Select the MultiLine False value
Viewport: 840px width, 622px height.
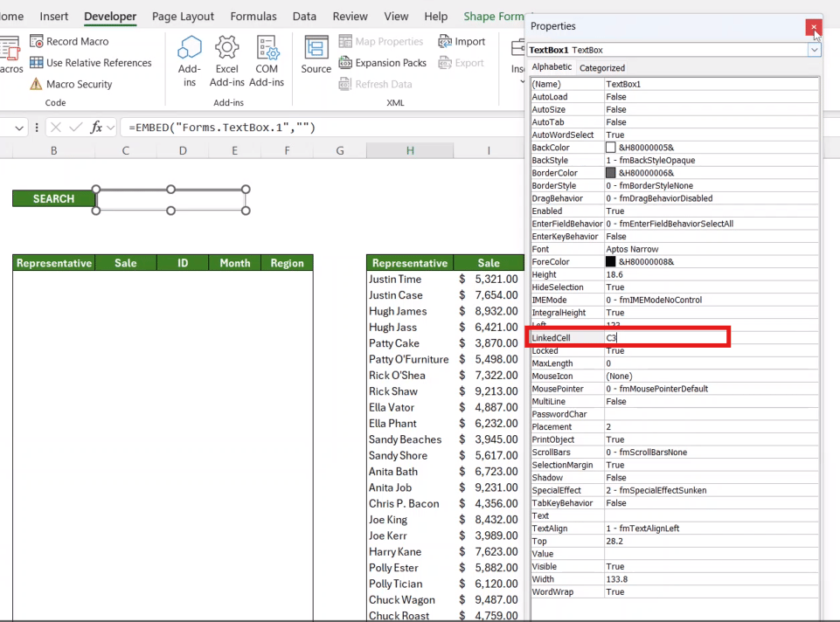click(616, 402)
